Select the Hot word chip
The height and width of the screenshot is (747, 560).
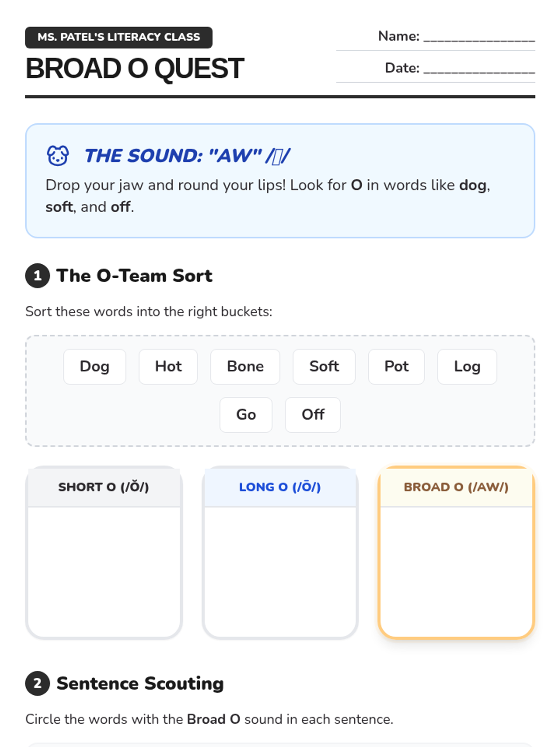click(x=168, y=366)
